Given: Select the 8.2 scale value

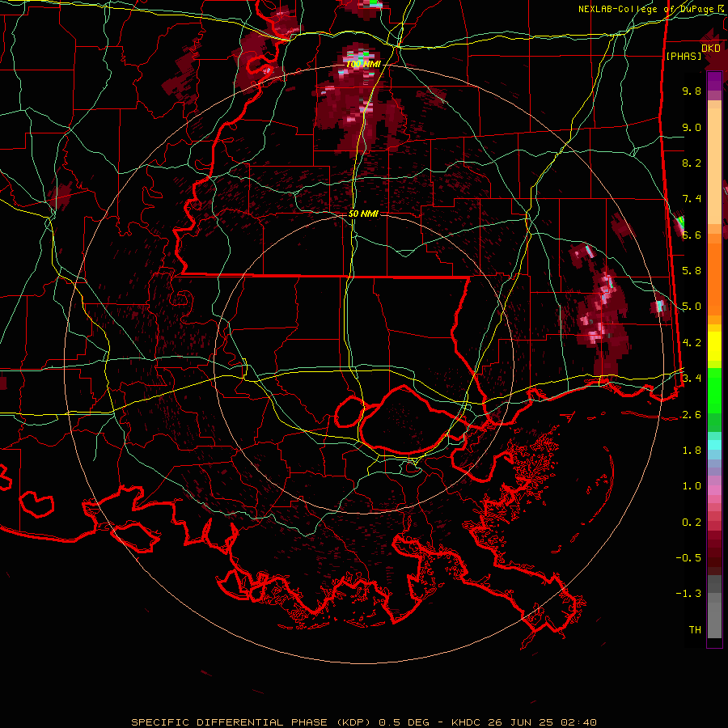Looking at the screenshot, I should [692, 163].
